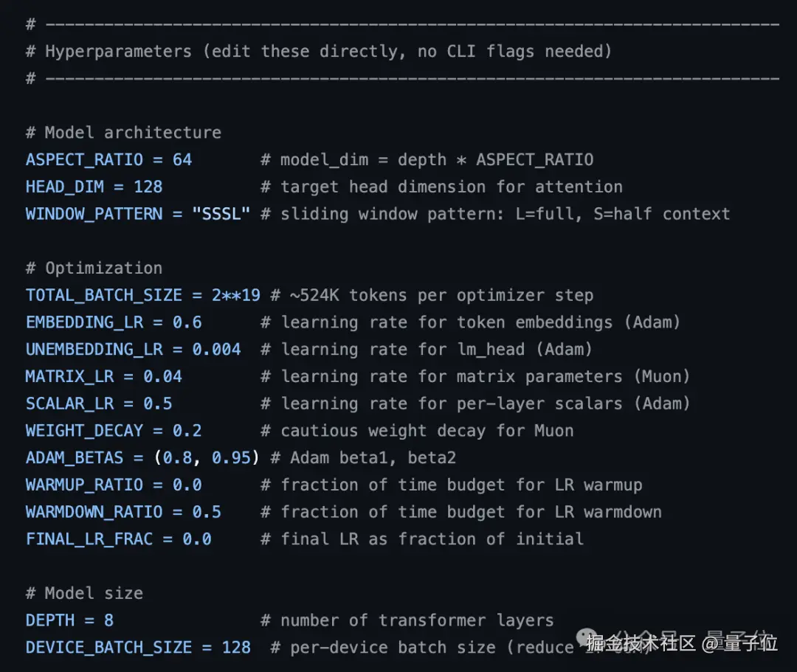The height and width of the screenshot is (672, 797).
Task: Click the DEPTH value 8
Action: click(108, 620)
